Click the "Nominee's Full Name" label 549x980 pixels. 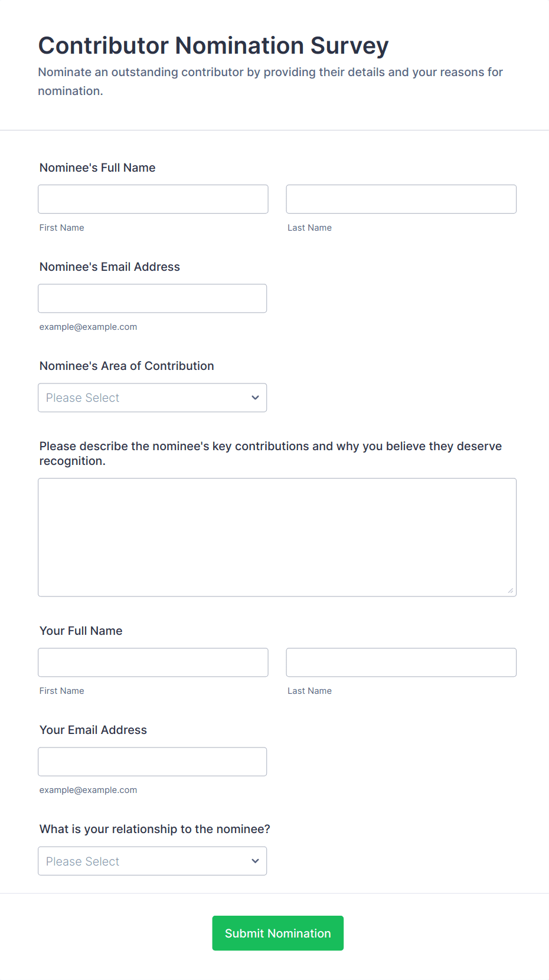point(97,168)
